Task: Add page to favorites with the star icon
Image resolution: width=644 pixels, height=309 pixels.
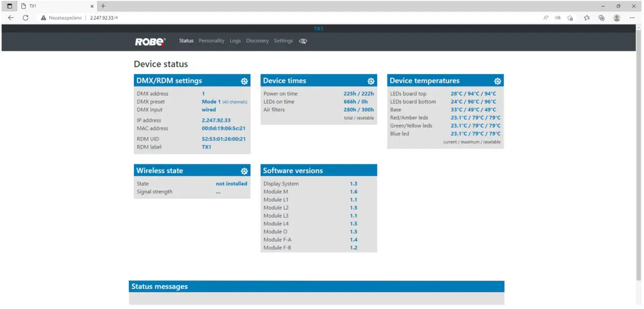Action: [570, 17]
